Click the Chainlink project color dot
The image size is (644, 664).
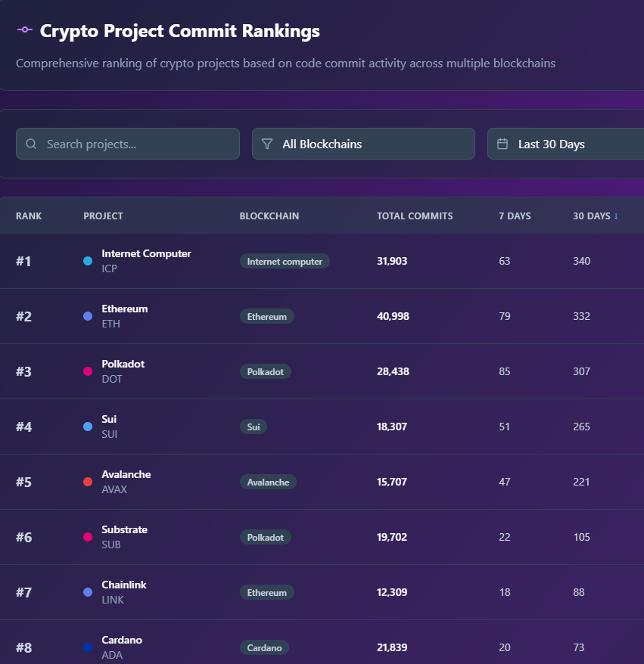point(88,592)
